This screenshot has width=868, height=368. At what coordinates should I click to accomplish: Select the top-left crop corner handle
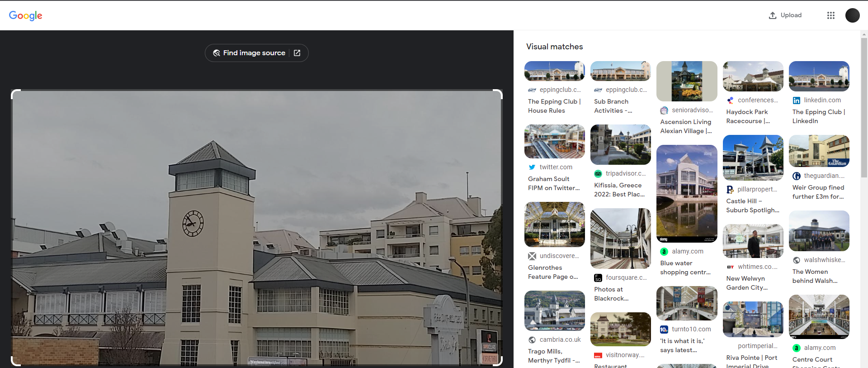click(x=15, y=94)
